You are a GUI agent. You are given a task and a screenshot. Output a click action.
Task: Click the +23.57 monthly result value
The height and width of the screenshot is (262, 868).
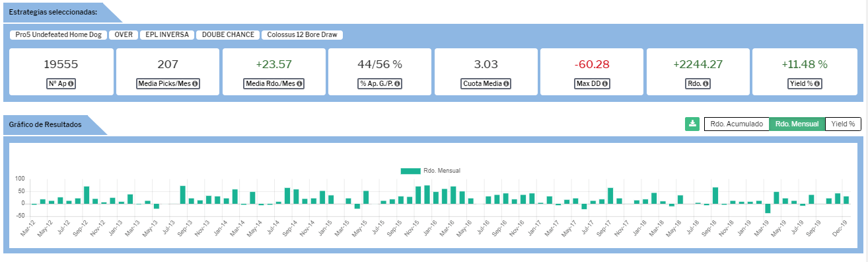273,64
